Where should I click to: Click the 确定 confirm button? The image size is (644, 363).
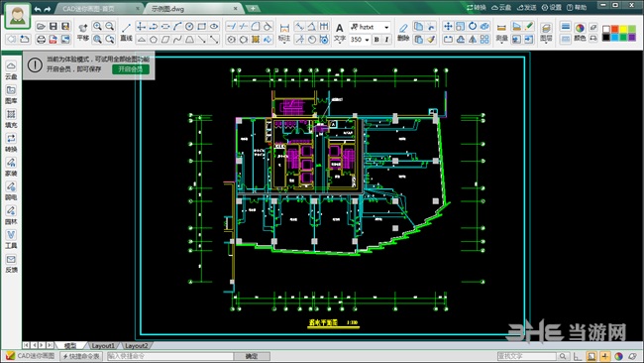[x=252, y=356]
